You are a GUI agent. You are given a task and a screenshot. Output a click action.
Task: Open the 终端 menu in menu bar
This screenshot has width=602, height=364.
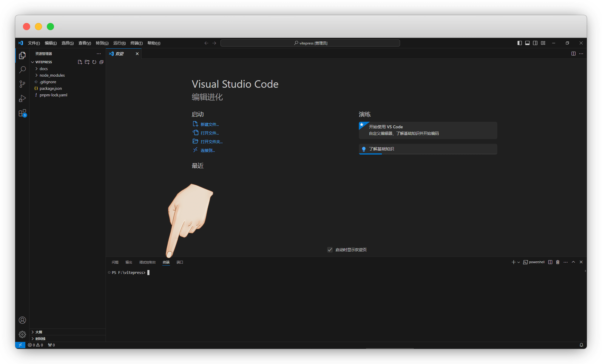click(136, 43)
